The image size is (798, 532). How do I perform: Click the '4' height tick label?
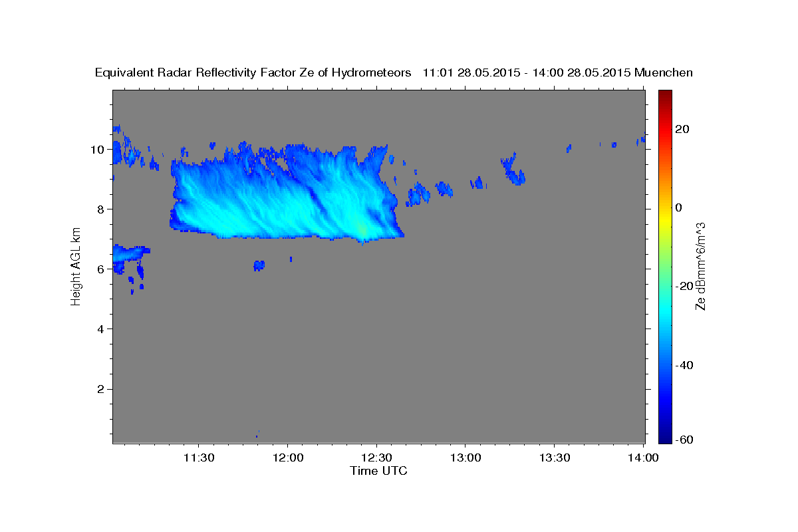coord(102,329)
